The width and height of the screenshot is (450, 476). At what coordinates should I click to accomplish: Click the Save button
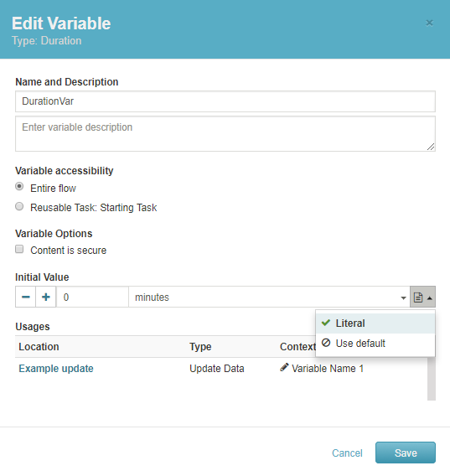(x=406, y=453)
